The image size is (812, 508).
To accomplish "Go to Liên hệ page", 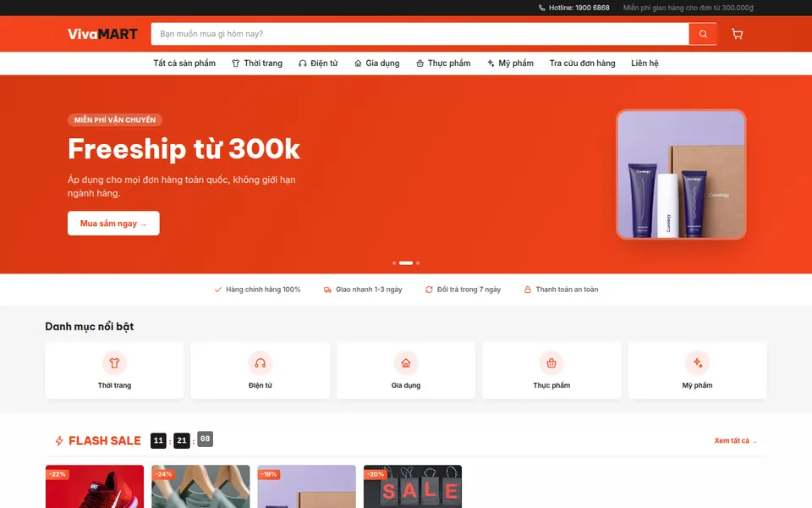I will pos(645,63).
